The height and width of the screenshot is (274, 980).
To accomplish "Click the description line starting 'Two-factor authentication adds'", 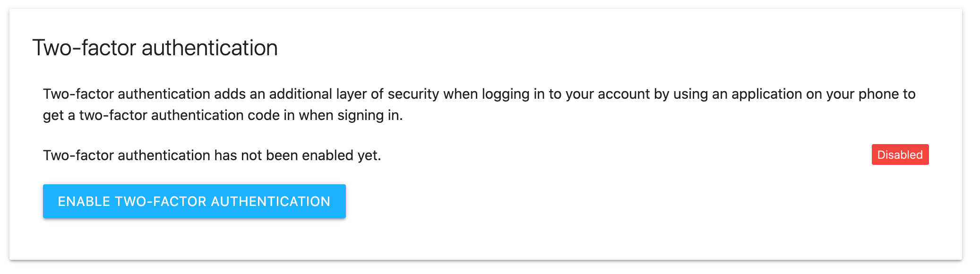I will 479,94.
